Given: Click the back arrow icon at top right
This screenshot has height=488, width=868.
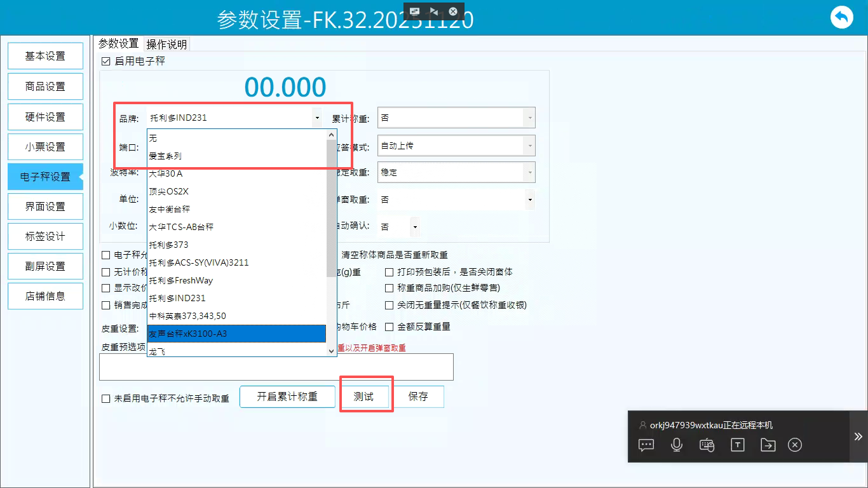Looking at the screenshot, I should [842, 17].
